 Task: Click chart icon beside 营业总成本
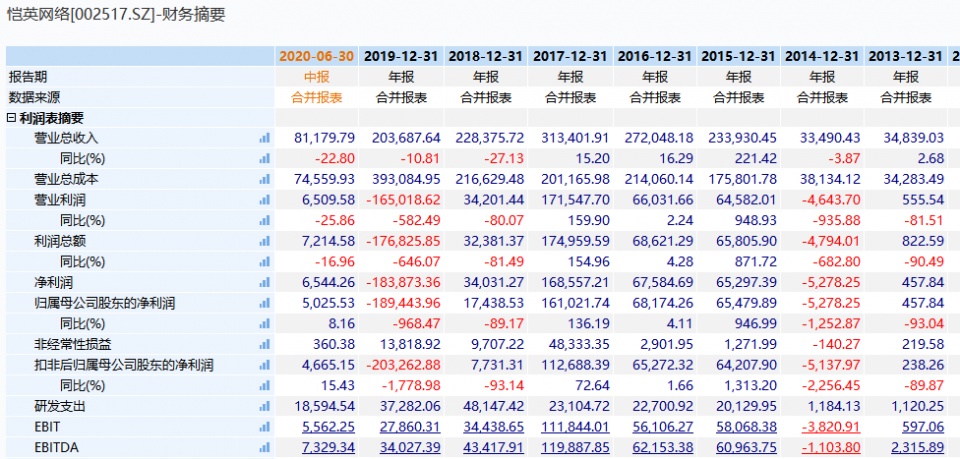[x=265, y=179]
